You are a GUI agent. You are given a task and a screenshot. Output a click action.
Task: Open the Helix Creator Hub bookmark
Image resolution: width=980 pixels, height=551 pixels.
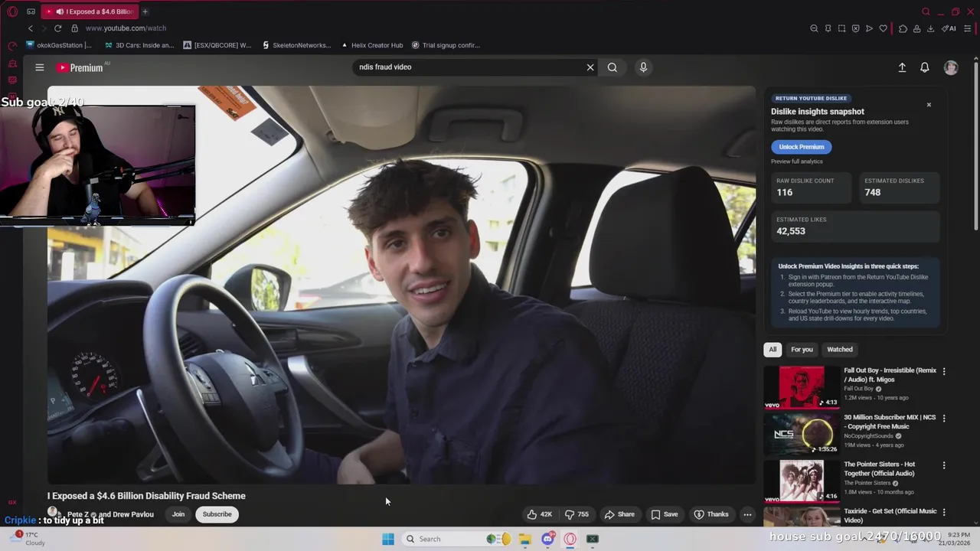point(372,45)
